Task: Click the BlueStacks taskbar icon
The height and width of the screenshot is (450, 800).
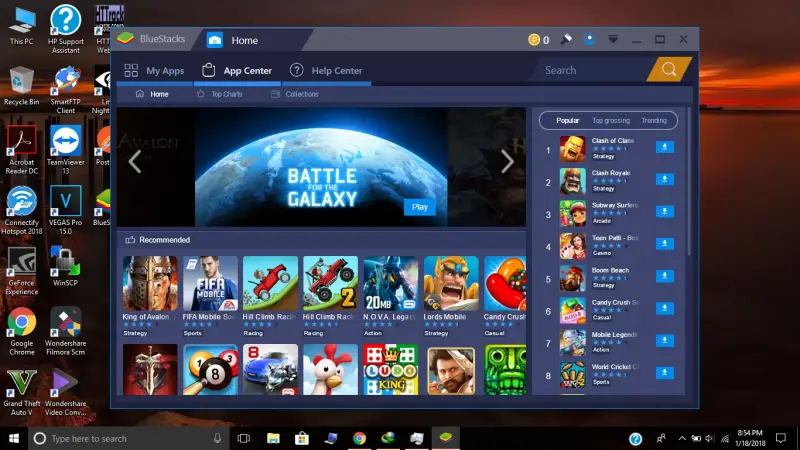Action: (445, 438)
